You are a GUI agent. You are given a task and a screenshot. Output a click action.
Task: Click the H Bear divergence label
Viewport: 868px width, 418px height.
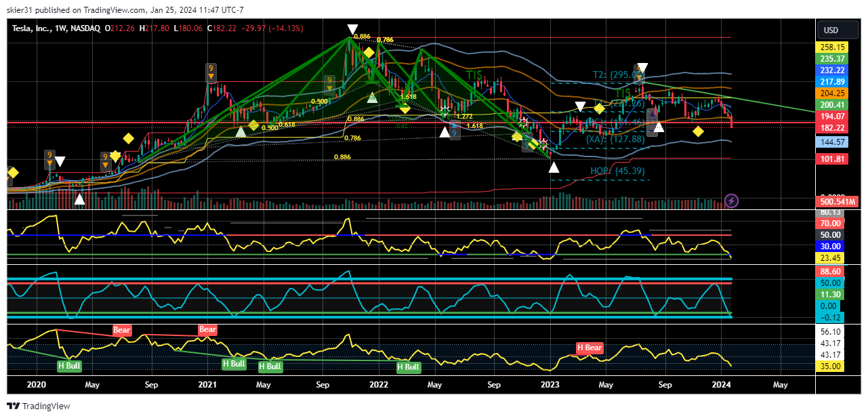[589, 348]
